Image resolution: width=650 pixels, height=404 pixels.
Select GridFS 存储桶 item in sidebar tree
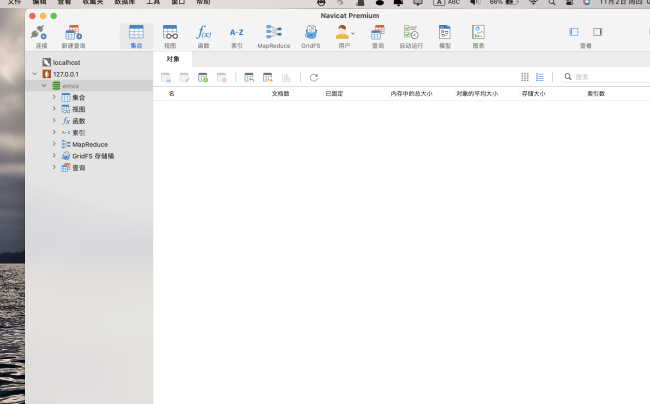tap(93, 156)
